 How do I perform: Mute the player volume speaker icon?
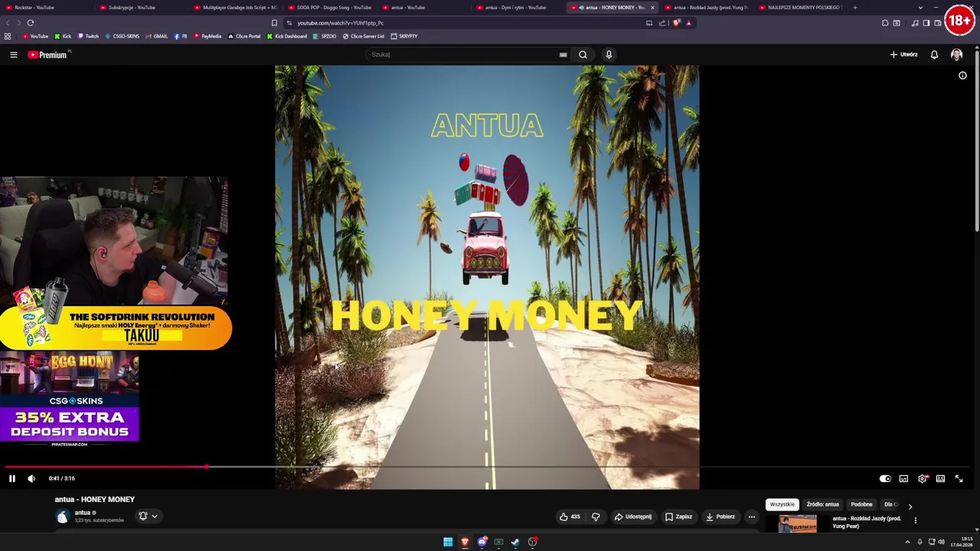(31, 478)
